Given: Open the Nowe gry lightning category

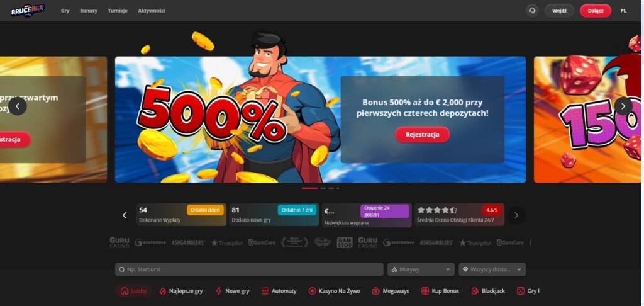Looking at the screenshot, I should tap(233, 291).
